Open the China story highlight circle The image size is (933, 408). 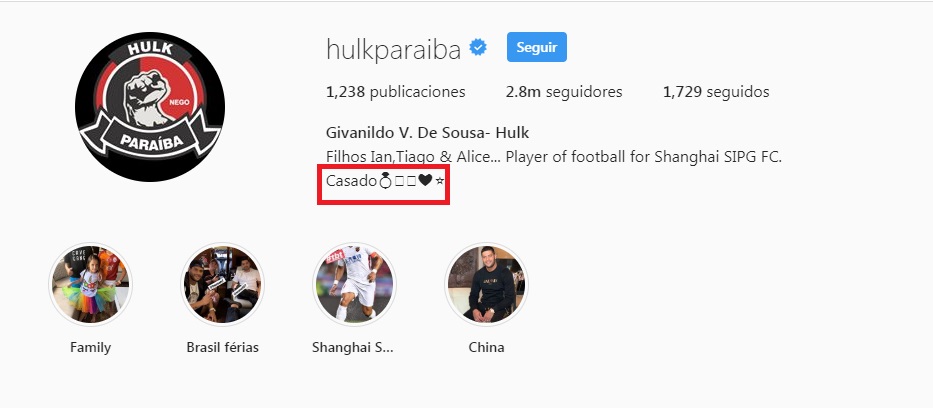click(x=487, y=284)
